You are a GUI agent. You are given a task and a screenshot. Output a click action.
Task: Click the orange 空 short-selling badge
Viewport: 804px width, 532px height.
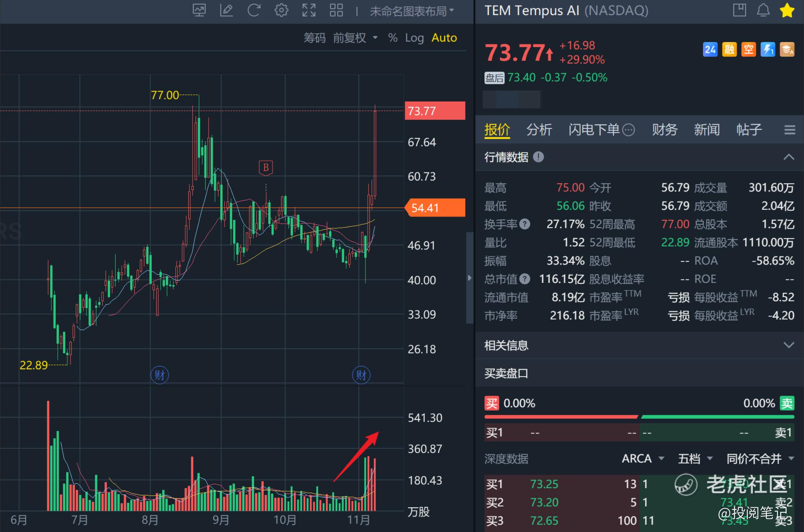(x=749, y=50)
